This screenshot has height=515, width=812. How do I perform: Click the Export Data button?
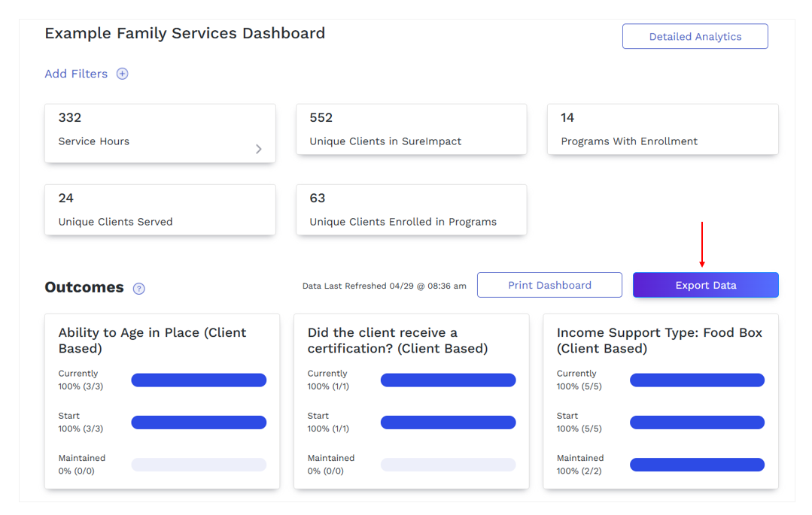coord(705,285)
